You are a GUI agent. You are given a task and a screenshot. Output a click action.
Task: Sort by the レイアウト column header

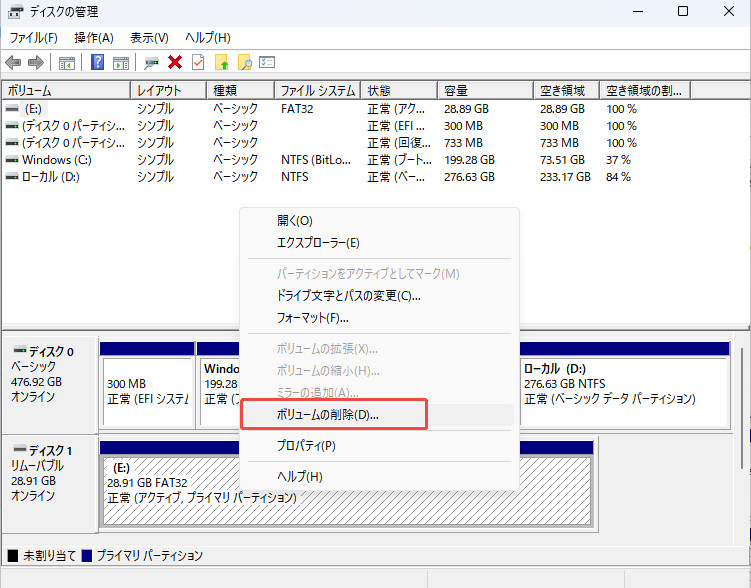[169, 90]
